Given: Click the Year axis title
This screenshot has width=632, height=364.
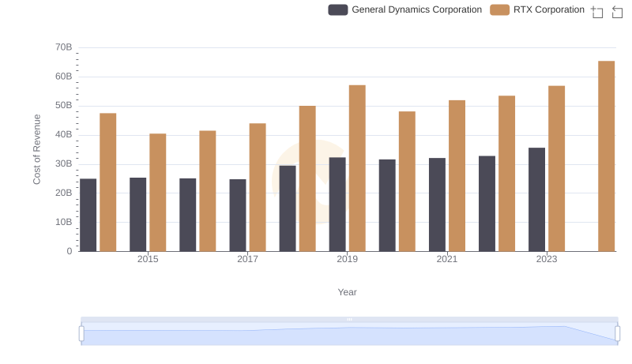Looking at the screenshot, I should (x=347, y=292).
